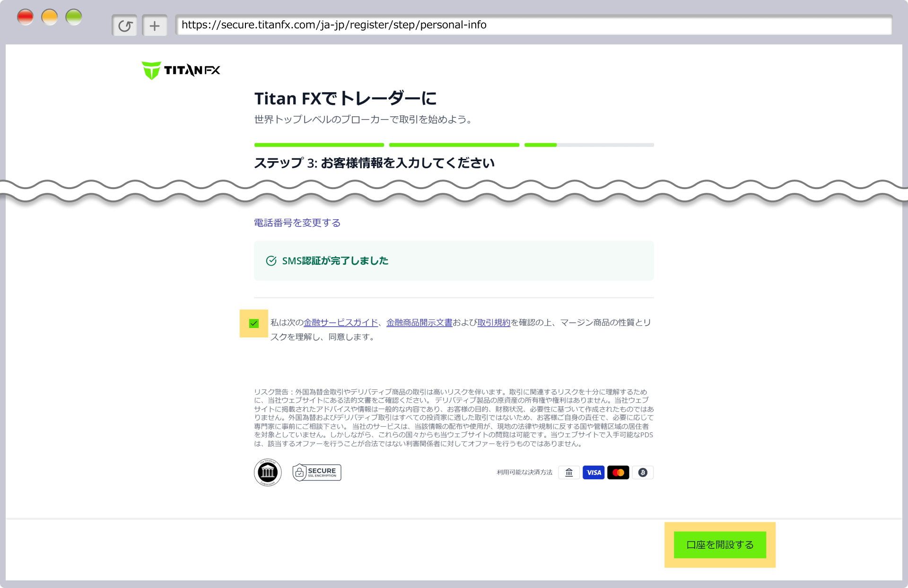Click the SMS verification checkmark icon

tap(271, 261)
